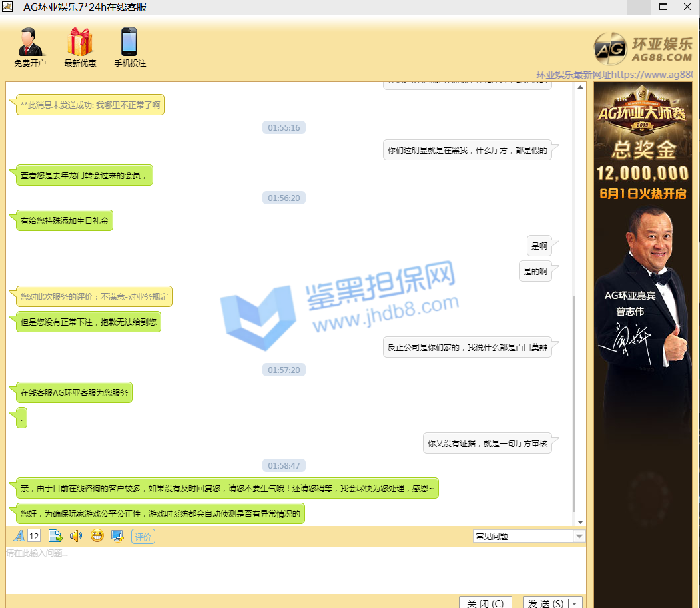
Task: Toggle the sound speaker icon
Action: pos(76,536)
